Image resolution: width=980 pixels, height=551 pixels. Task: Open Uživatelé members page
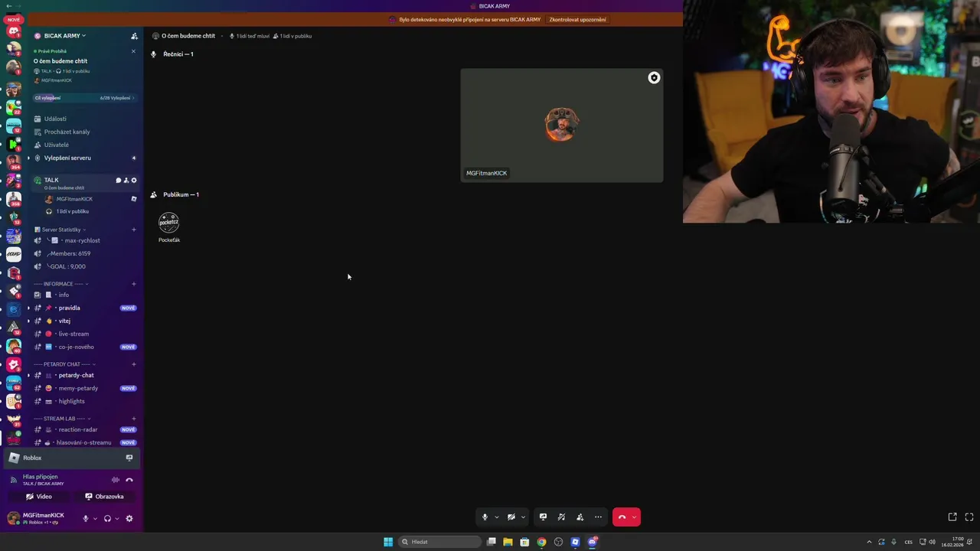click(x=56, y=145)
